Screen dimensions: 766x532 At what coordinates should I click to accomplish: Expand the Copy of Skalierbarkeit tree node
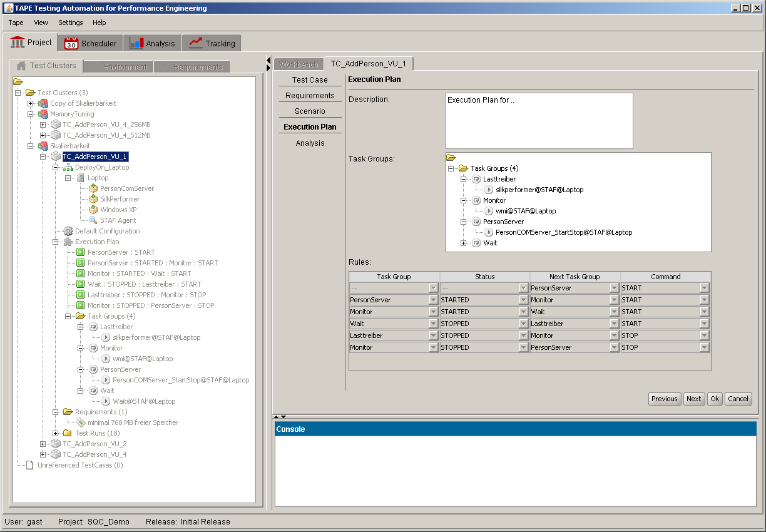pyautogui.click(x=31, y=103)
